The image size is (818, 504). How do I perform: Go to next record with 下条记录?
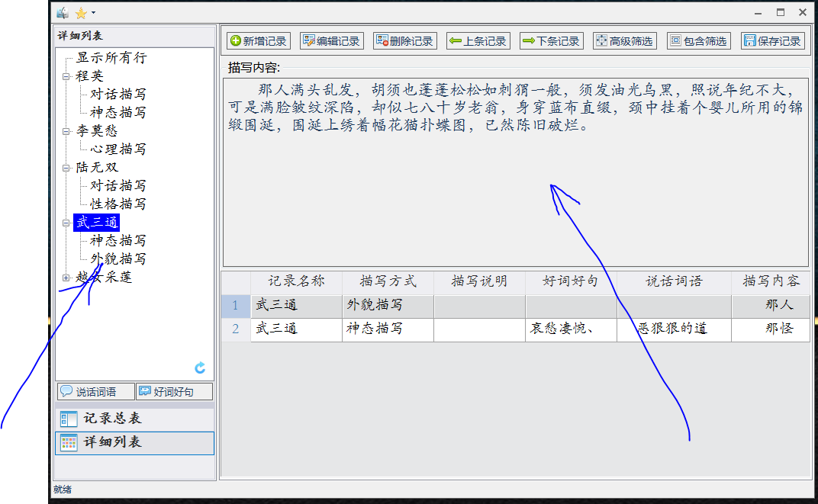tap(552, 40)
